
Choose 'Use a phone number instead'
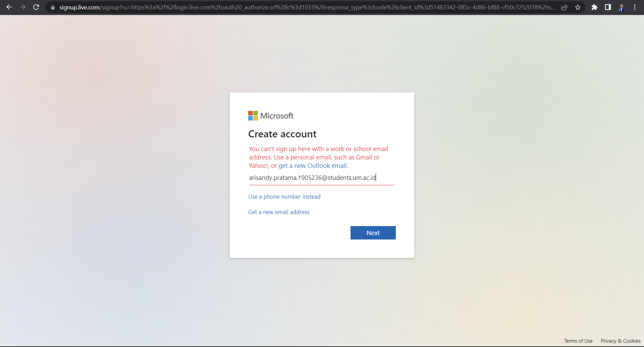pos(284,197)
